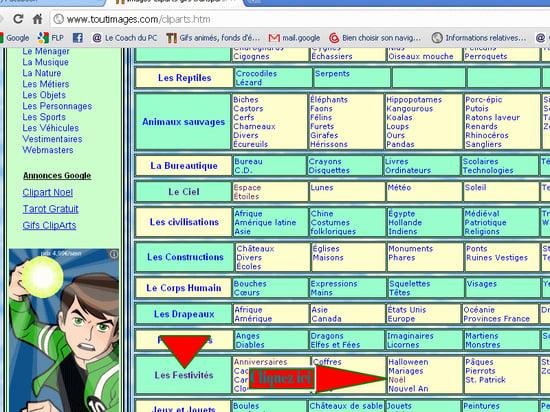This screenshot has width=550, height=412.
Task: Open the Ordinateurs clipart link
Action: click(x=408, y=170)
